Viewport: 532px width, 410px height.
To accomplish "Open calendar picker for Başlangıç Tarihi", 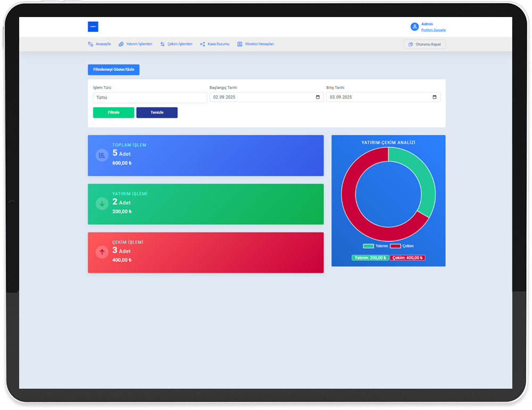I will tap(318, 97).
